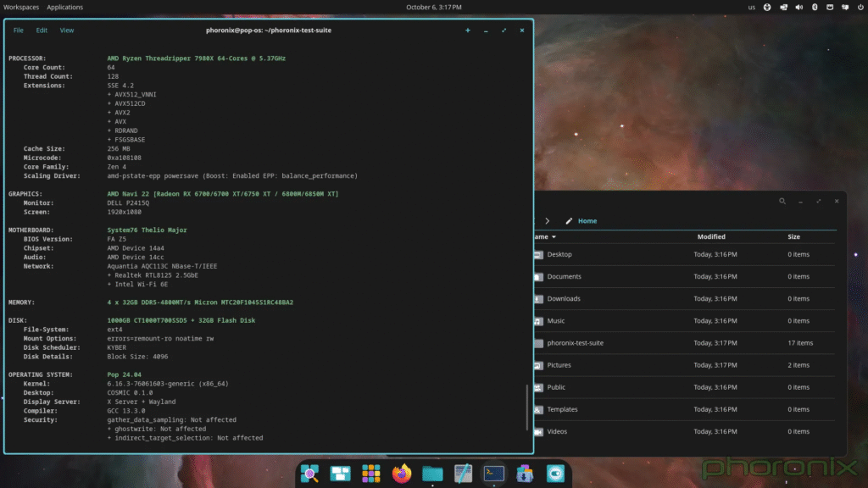Open the terminal's View menu
This screenshot has width=868, height=488.
[67, 30]
